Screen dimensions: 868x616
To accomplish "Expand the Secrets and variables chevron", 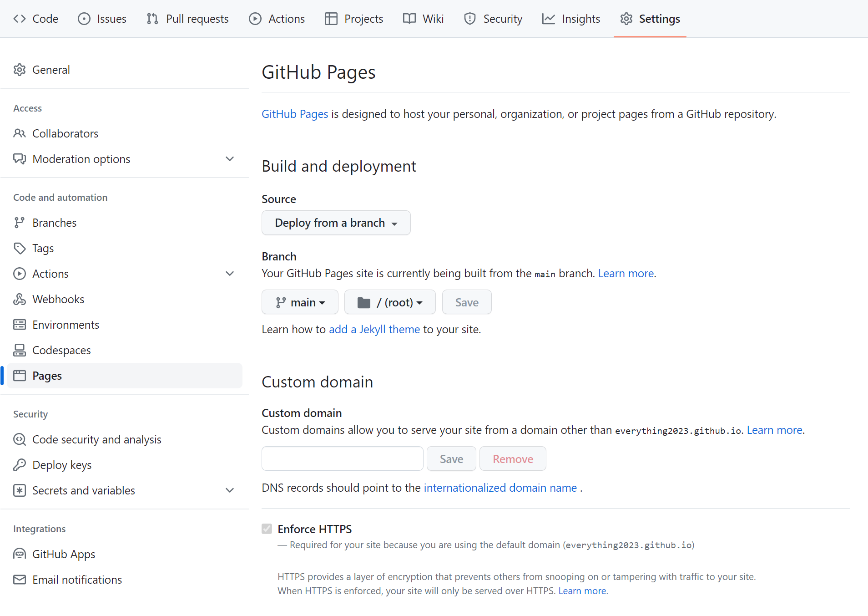I will (230, 490).
